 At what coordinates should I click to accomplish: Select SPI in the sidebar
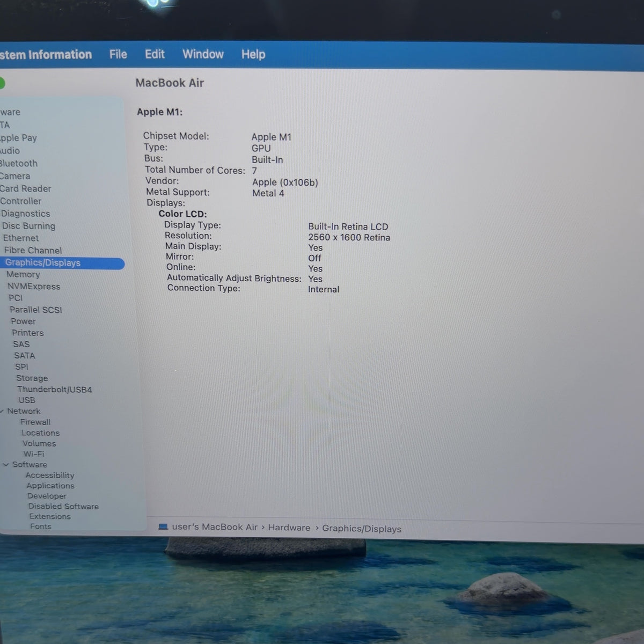point(22,367)
